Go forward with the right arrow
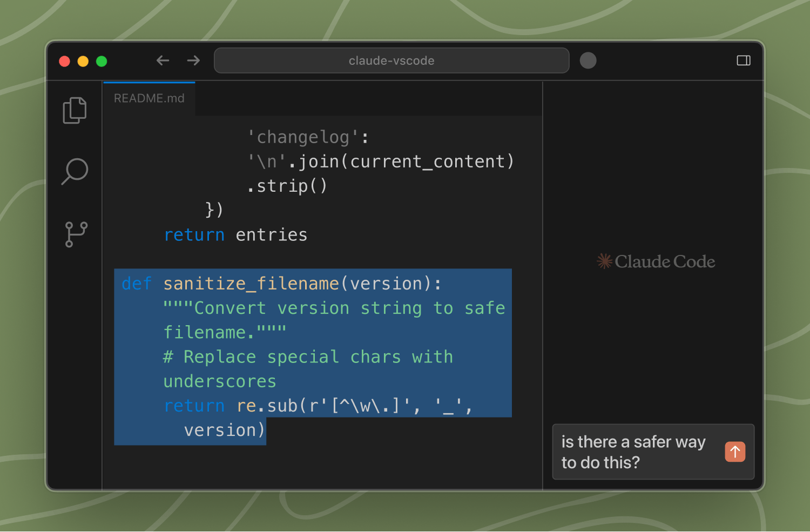This screenshot has height=532, width=810. [193, 60]
